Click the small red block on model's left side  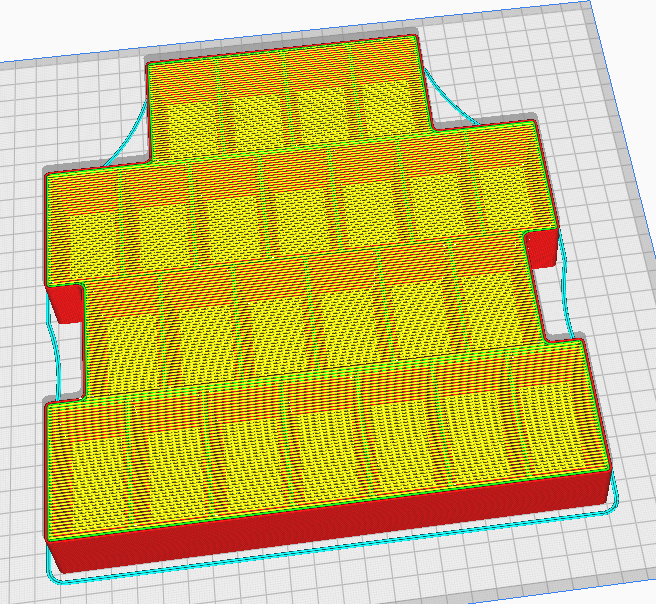66,301
